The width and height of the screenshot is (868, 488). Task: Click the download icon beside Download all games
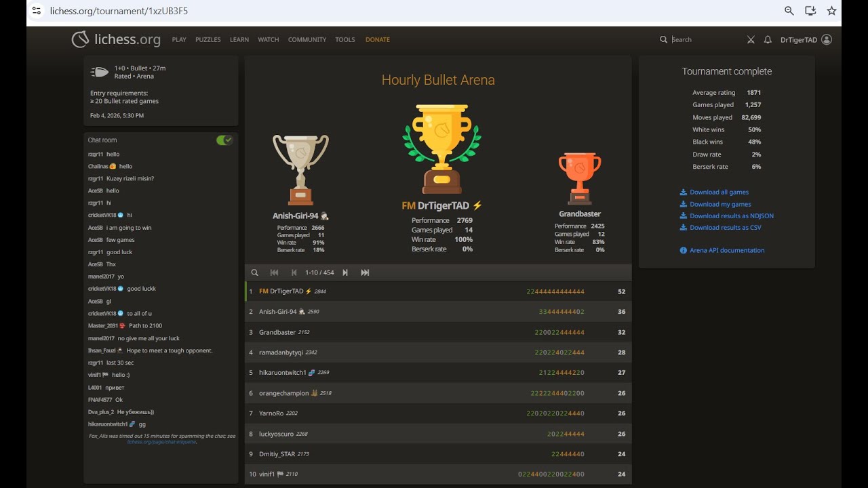[684, 192]
